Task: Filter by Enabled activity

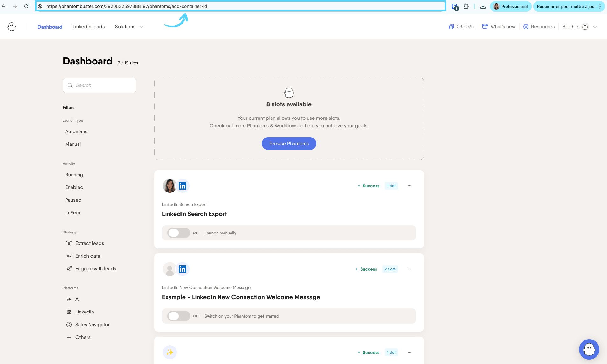Action: [x=74, y=187]
